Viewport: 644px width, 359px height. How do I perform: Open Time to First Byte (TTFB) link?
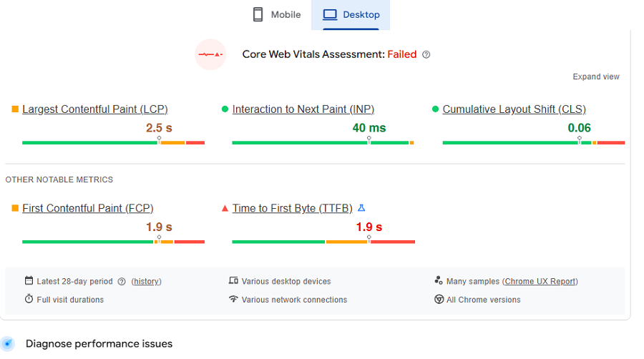[x=293, y=208]
